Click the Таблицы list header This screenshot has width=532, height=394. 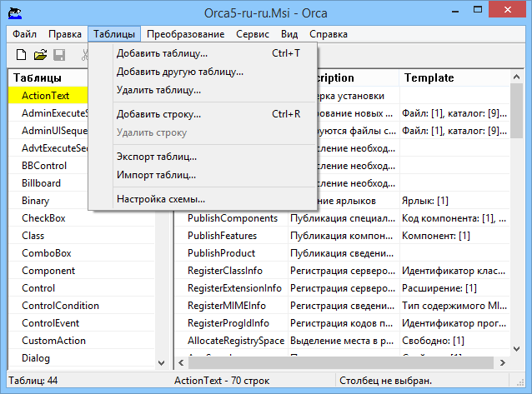point(48,78)
